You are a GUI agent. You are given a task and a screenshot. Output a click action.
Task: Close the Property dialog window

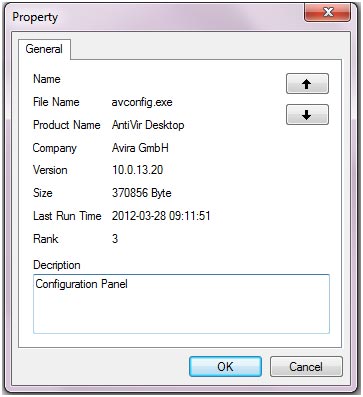328,13
